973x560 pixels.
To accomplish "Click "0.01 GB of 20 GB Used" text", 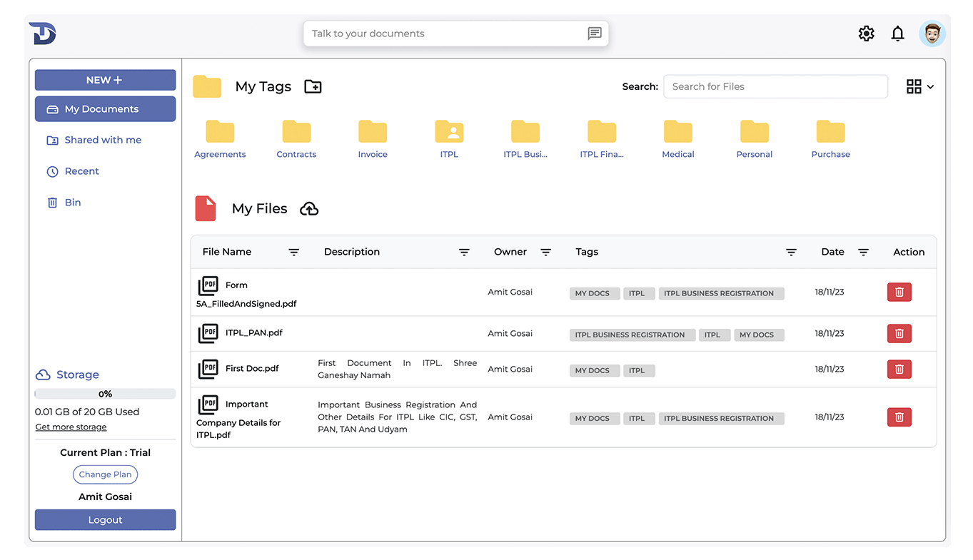I will (x=87, y=412).
